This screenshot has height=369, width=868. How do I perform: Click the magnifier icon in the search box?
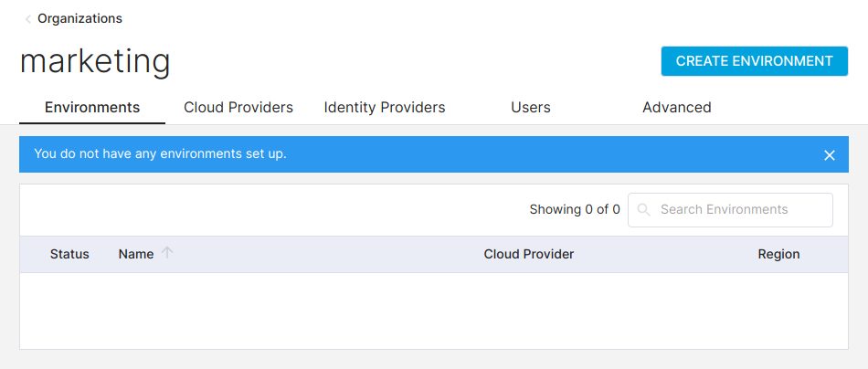click(x=643, y=210)
